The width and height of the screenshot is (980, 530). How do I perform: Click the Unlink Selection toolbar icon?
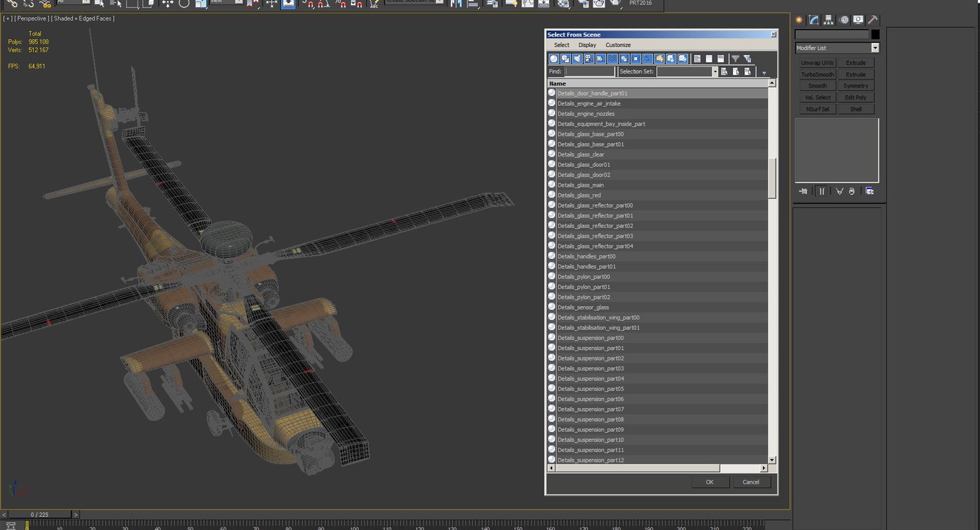tap(28, 3)
